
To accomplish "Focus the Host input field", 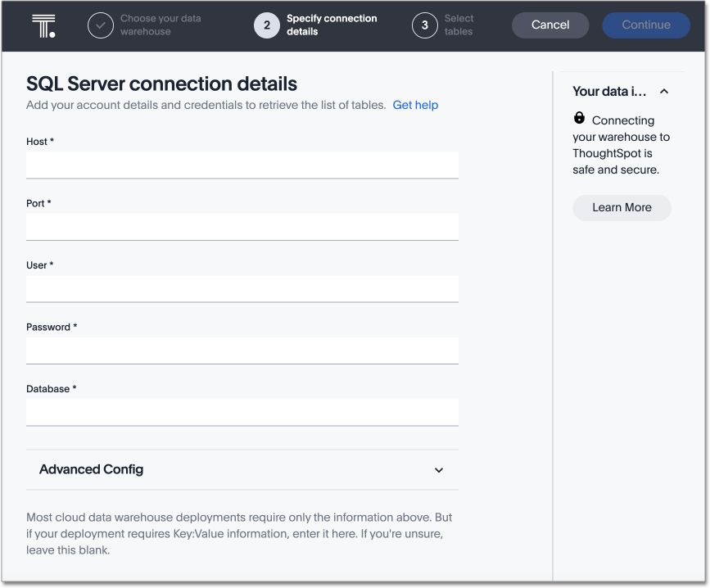I will tap(242, 165).
